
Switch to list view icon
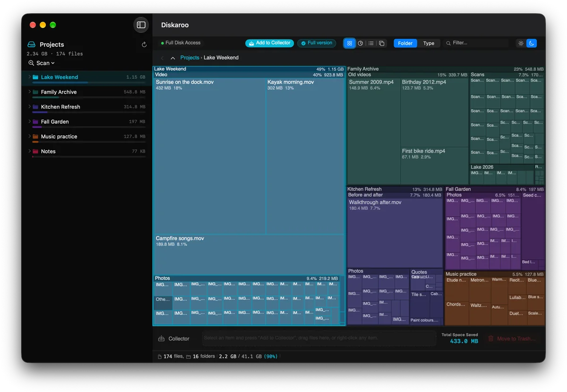(371, 43)
